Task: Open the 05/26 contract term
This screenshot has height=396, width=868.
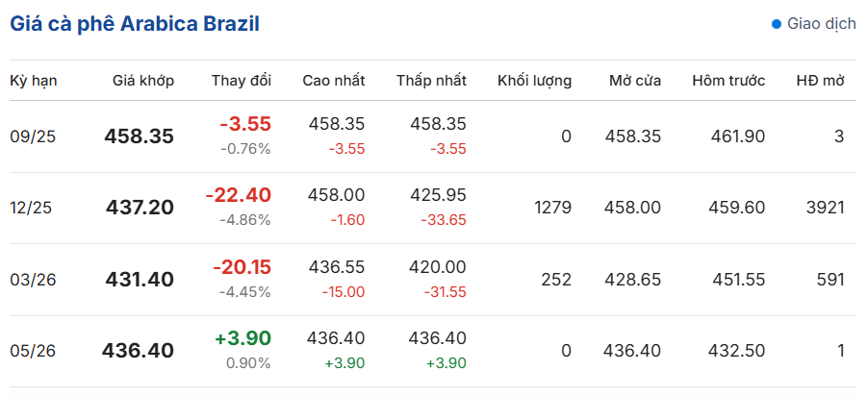Action: pos(34,351)
